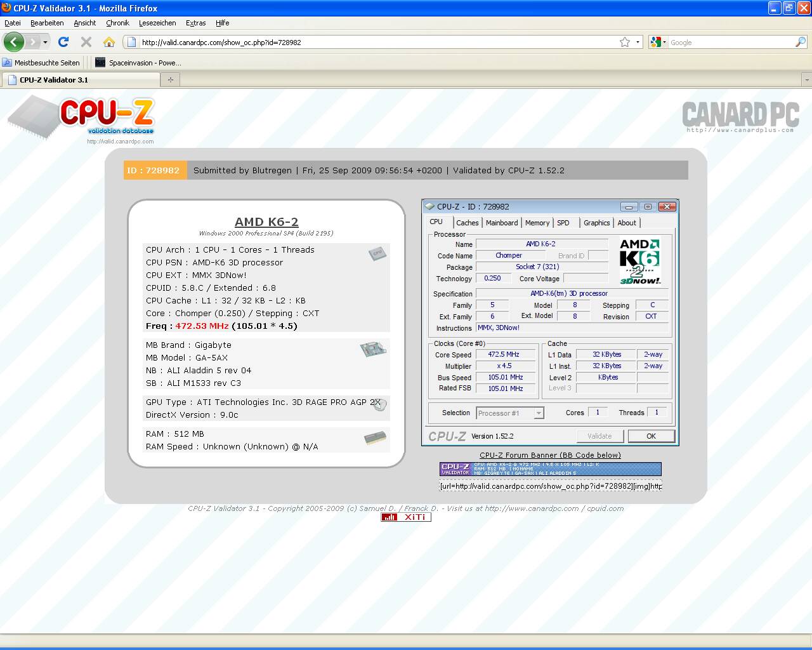Click the Validate button in CPU-Z
Screen dimensions: 812x650
click(x=599, y=436)
